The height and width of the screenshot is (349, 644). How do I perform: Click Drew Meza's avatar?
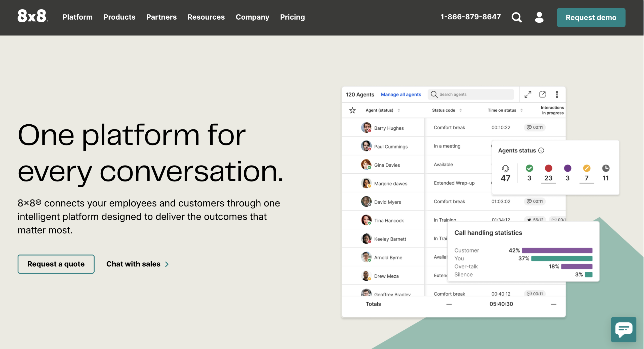pyautogui.click(x=366, y=276)
